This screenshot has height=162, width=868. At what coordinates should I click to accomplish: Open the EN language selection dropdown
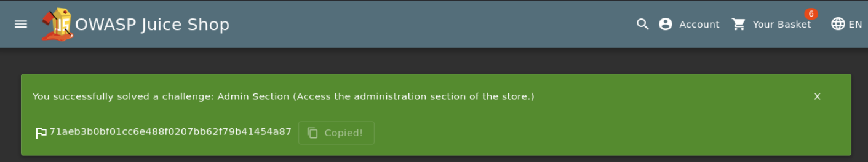tap(855, 24)
